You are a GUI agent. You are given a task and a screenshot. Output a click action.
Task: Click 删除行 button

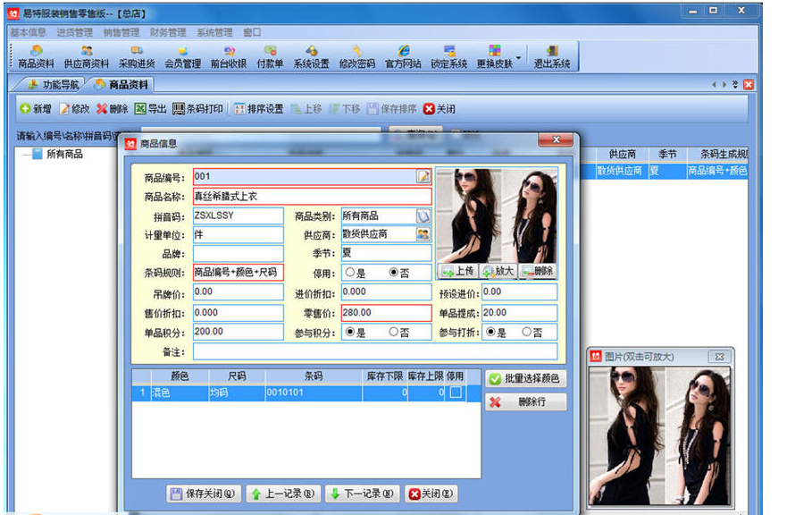click(x=525, y=401)
